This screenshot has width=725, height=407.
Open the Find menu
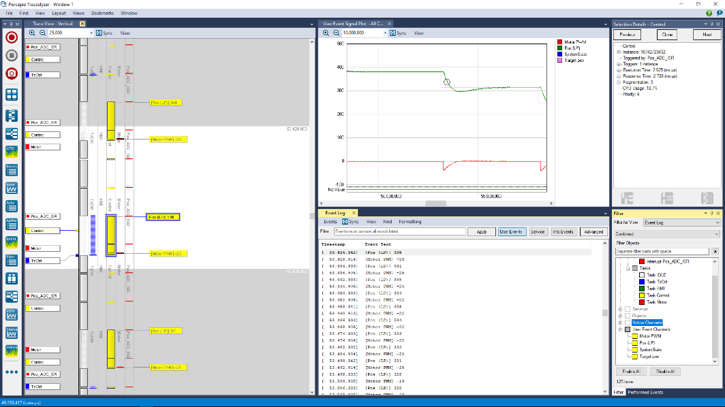tap(24, 13)
